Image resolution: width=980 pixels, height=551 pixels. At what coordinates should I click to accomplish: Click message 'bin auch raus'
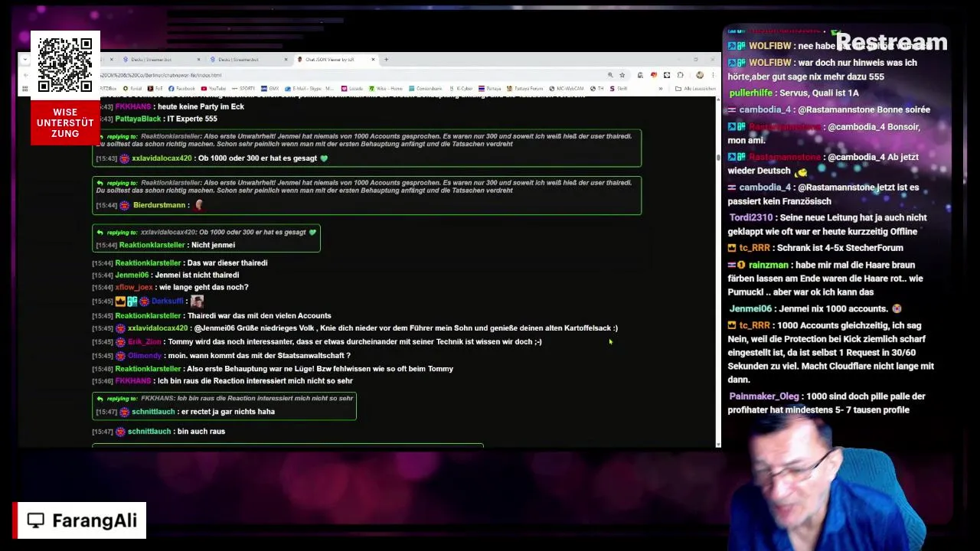click(x=201, y=432)
